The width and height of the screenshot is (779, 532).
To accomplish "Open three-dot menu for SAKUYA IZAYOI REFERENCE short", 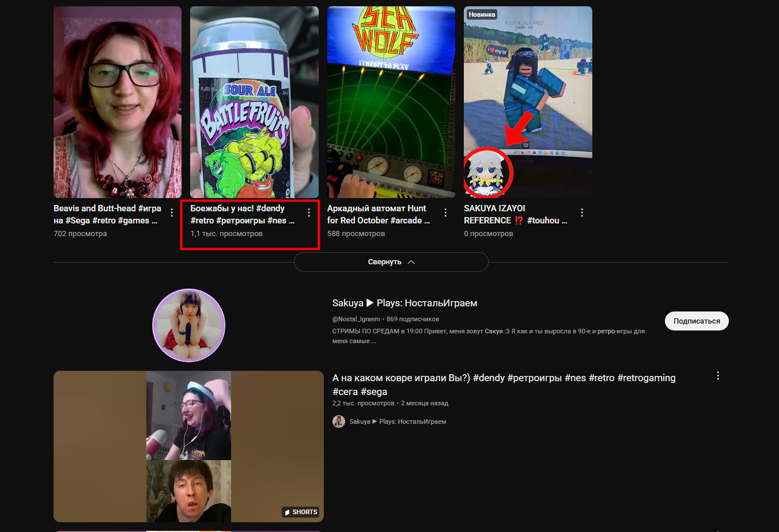I will point(582,213).
